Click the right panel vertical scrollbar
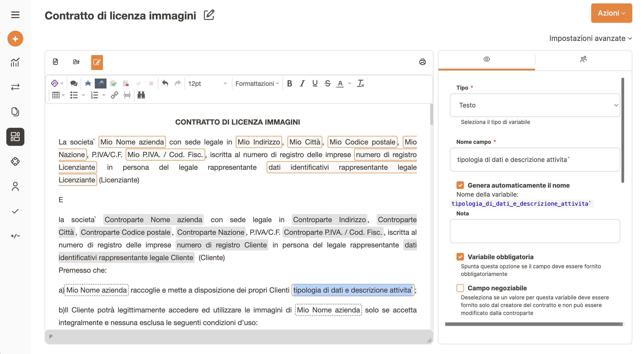644x354 pixels. point(623,130)
